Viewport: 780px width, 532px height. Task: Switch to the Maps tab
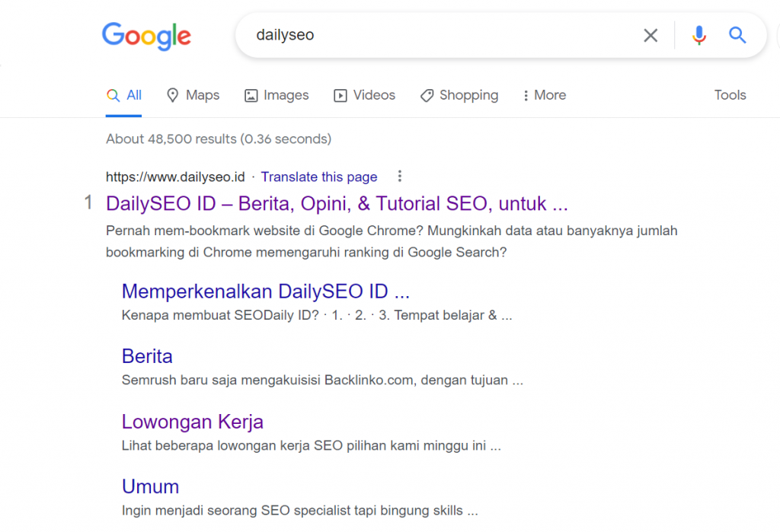pyautogui.click(x=193, y=95)
